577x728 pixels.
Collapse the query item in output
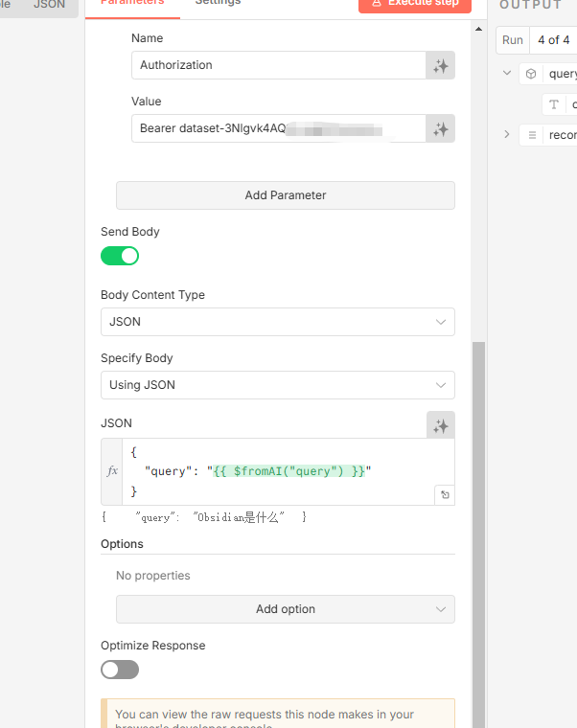507,74
